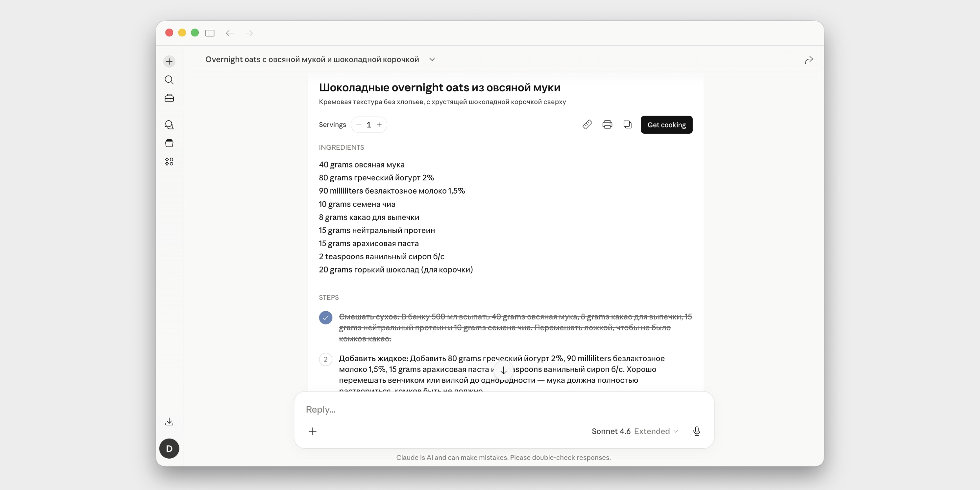Print the recipe using the printer icon
980x490 pixels.
(x=607, y=124)
